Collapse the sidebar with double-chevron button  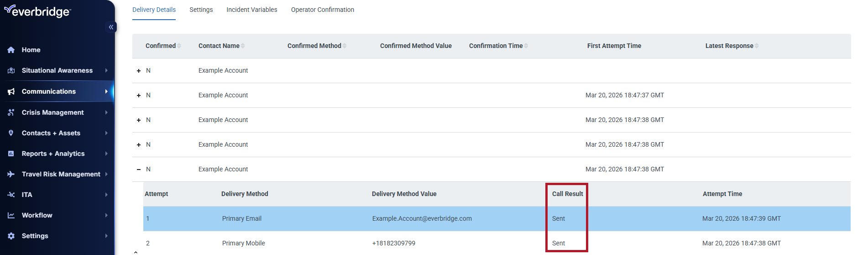click(111, 27)
